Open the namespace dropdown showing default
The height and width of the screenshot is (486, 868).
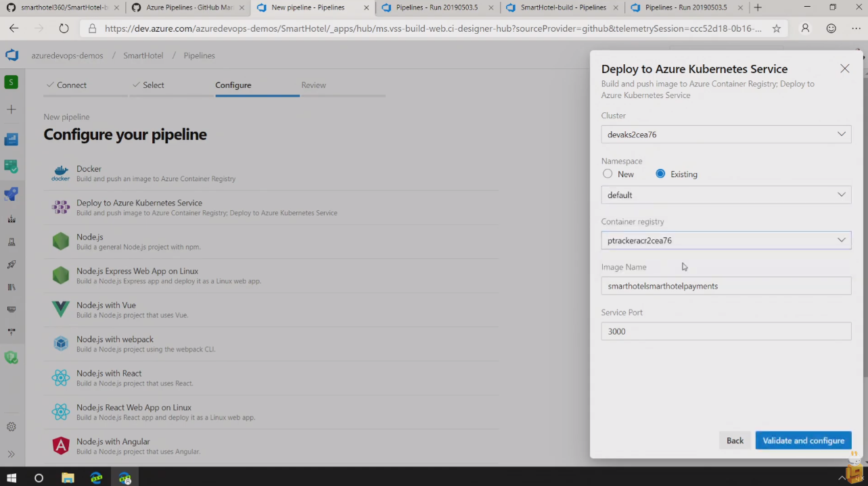(726, 195)
